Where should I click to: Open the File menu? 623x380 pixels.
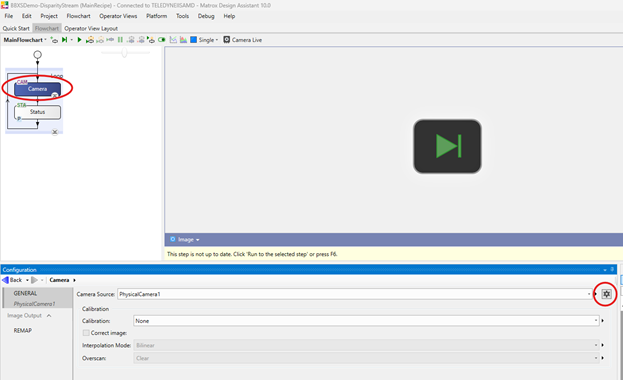tap(9, 16)
